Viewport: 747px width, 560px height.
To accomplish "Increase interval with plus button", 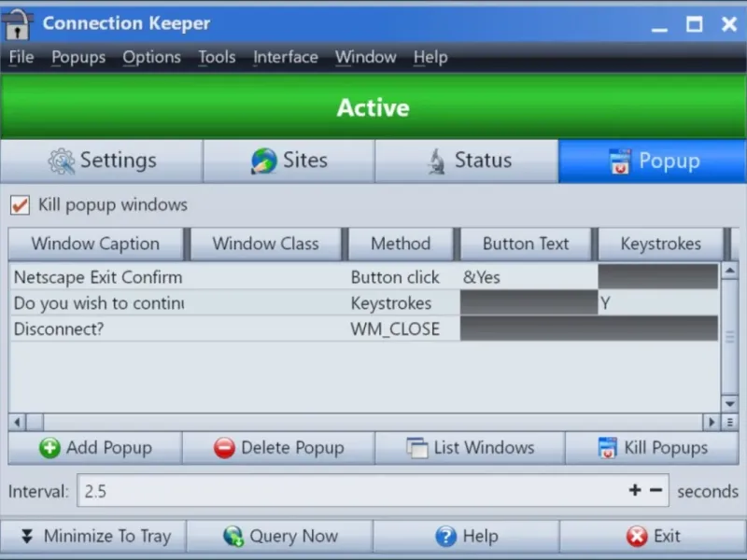I will click(635, 490).
